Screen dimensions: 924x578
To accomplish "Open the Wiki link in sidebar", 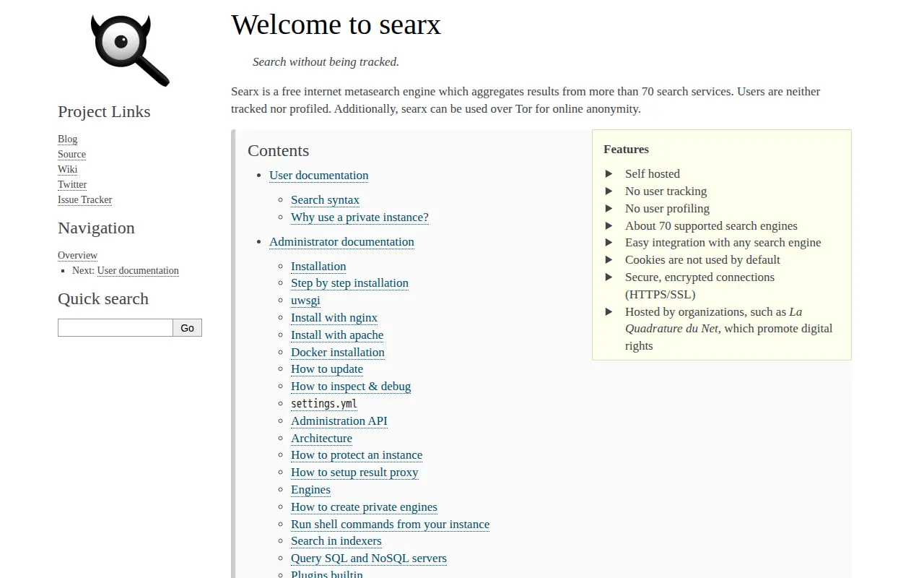I will coord(67,169).
